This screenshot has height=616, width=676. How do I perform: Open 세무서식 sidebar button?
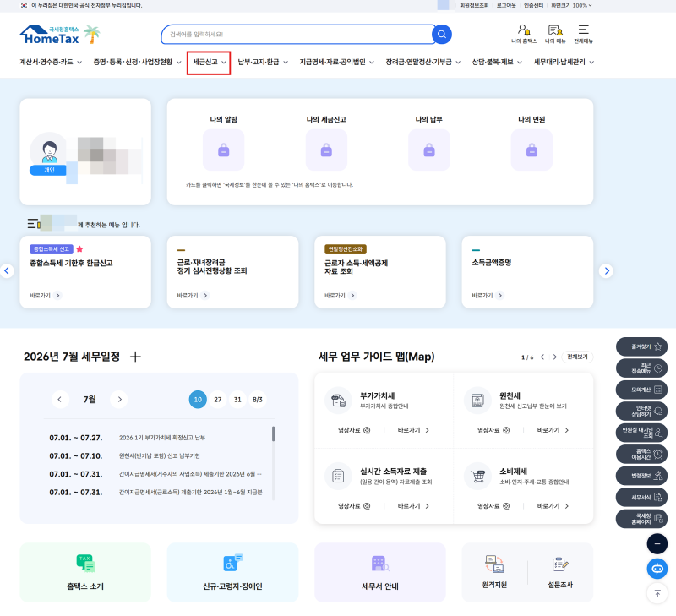641,498
